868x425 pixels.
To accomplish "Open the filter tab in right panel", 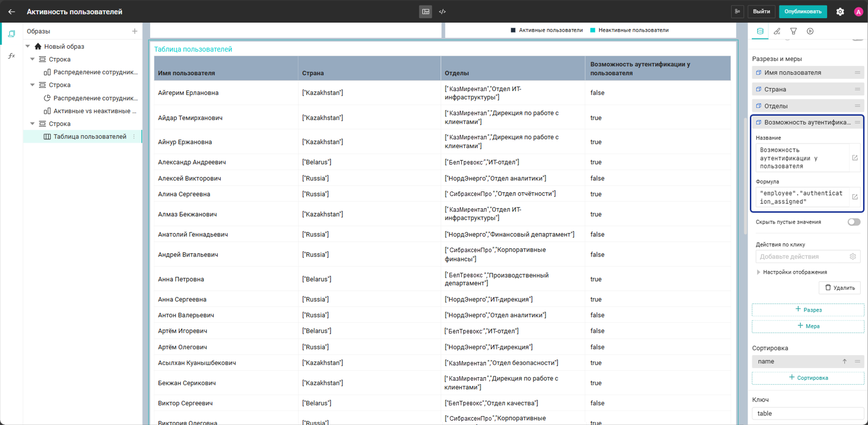I will 794,31.
